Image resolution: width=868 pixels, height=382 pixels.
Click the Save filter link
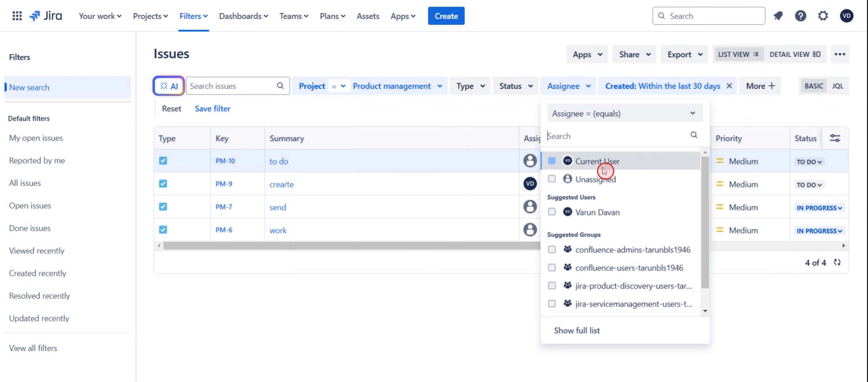212,108
